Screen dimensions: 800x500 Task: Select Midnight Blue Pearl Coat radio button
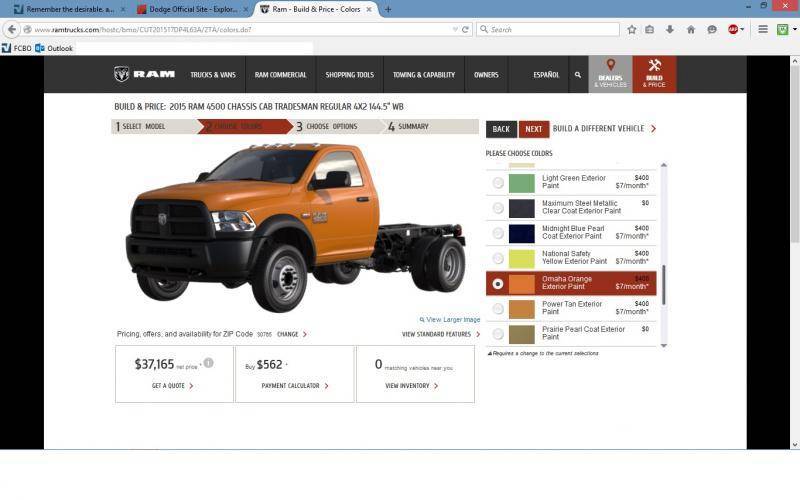pos(498,233)
